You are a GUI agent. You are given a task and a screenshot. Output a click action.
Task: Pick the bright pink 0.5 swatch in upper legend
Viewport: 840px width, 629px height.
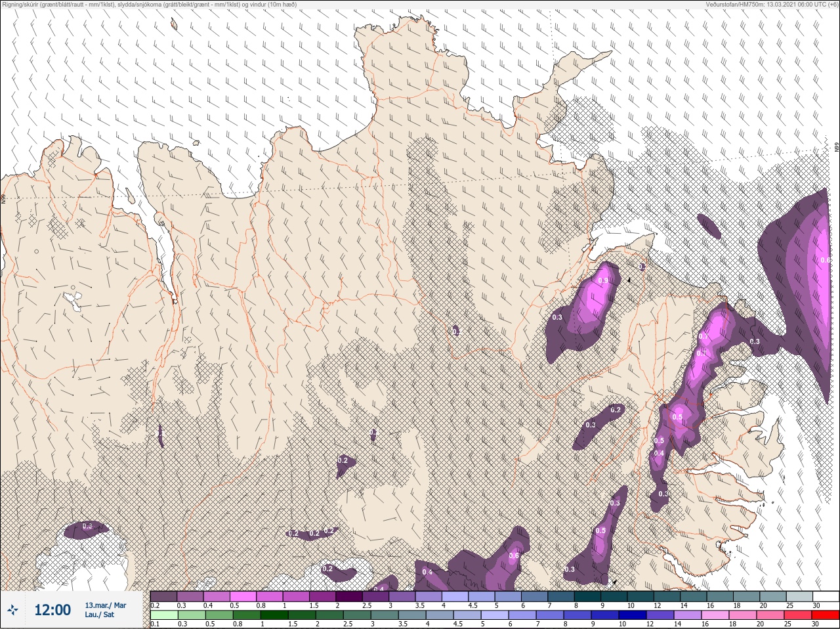click(243, 596)
